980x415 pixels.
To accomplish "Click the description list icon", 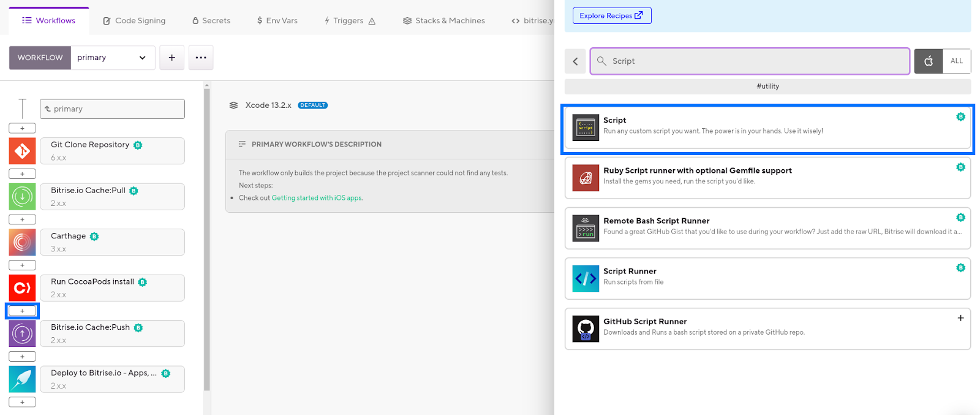I will pyautogui.click(x=242, y=144).
